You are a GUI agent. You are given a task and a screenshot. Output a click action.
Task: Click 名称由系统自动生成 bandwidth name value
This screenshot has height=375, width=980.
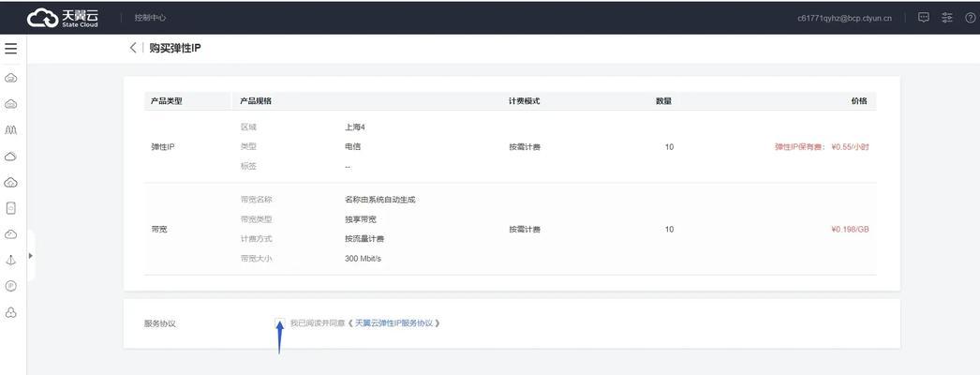380,200
